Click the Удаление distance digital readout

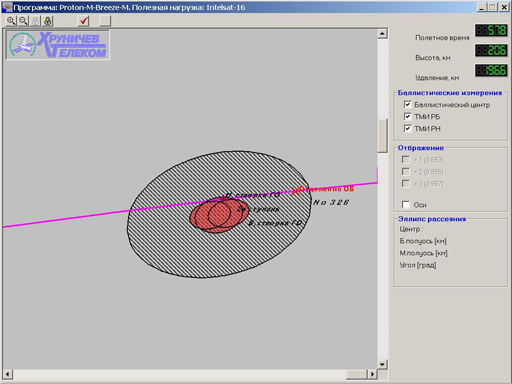pos(491,70)
